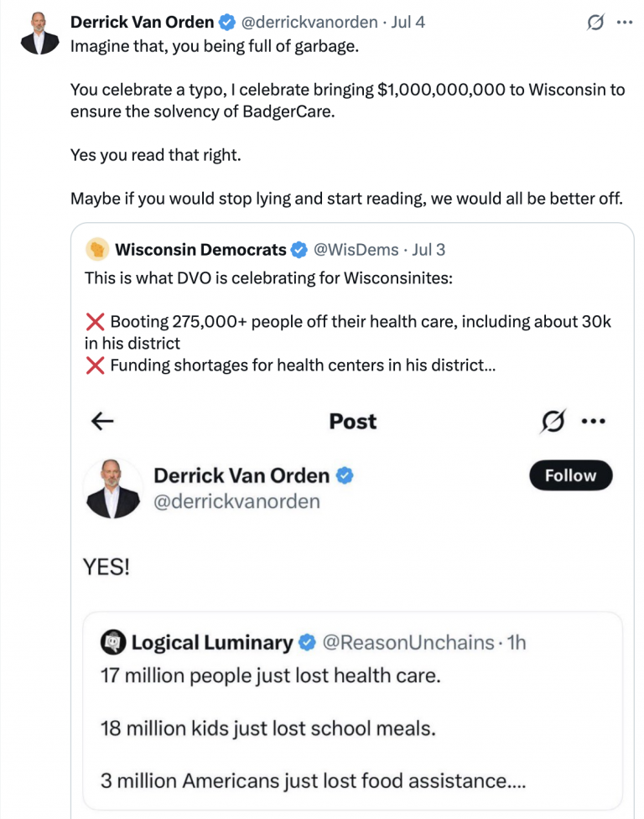Screen dimensions: 644x819
Task: Click Derrick Van Orden's avatar in the embedded post
Action: 113,489
